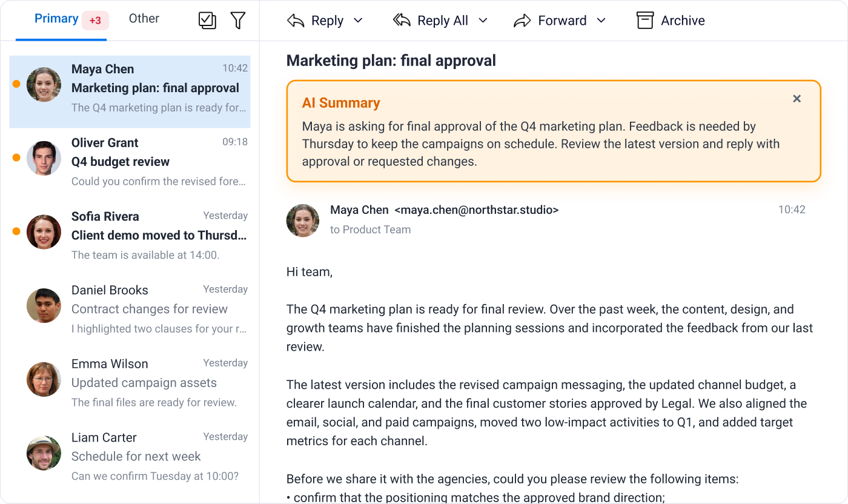Screen dimensions: 848x504
Task: Open Daniel Brooks' Contract changes email
Action: click(x=130, y=309)
